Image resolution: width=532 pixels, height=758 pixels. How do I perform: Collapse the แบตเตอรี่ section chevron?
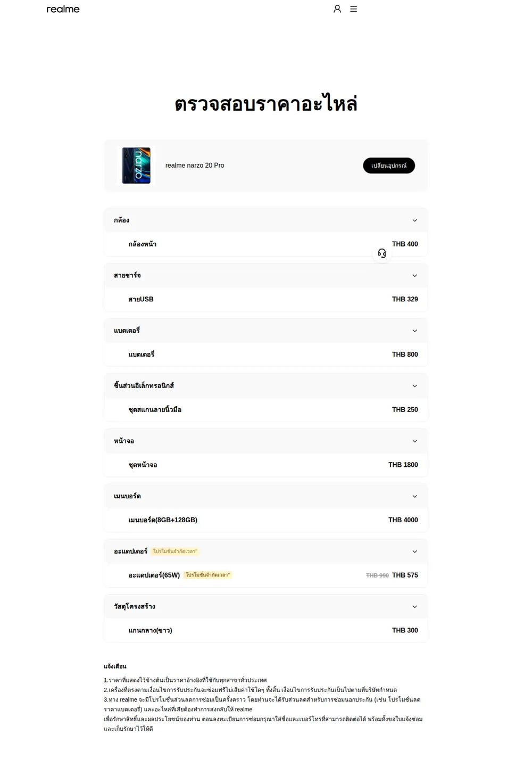point(415,331)
